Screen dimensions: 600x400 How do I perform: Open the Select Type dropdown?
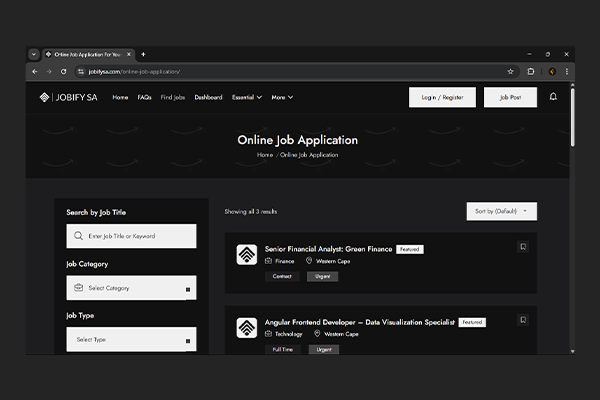131,340
